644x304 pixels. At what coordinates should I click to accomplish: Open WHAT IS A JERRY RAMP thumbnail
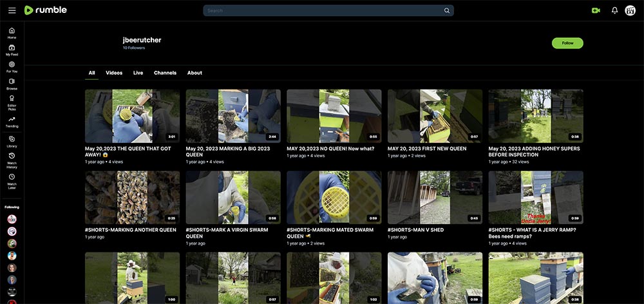(x=536, y=198)
